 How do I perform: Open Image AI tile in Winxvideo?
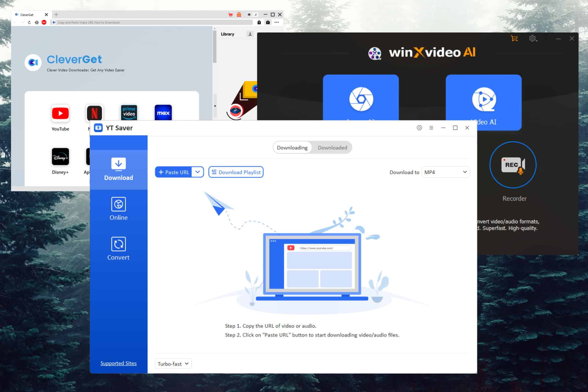tap(361, 97)
